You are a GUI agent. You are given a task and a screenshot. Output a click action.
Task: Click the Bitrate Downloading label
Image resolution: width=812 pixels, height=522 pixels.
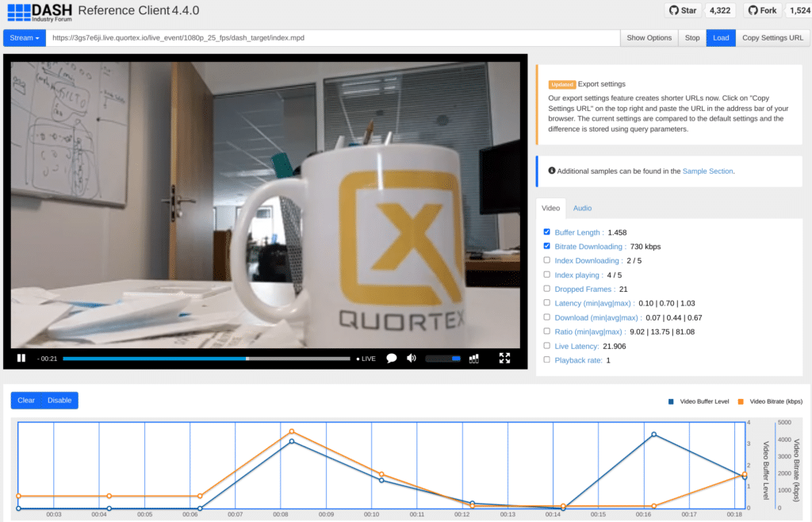(x=590, y=247)
